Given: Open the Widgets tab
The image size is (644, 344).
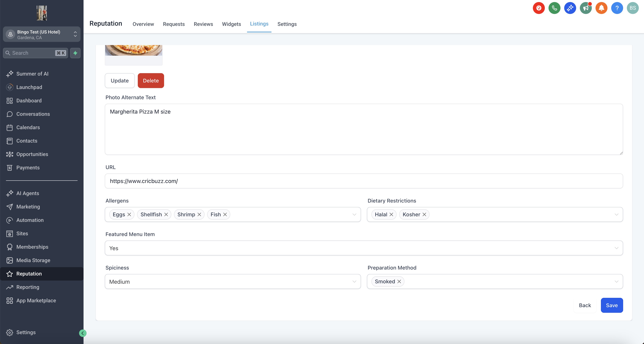Looking at the screenshot, I should (x=231, y=24).
